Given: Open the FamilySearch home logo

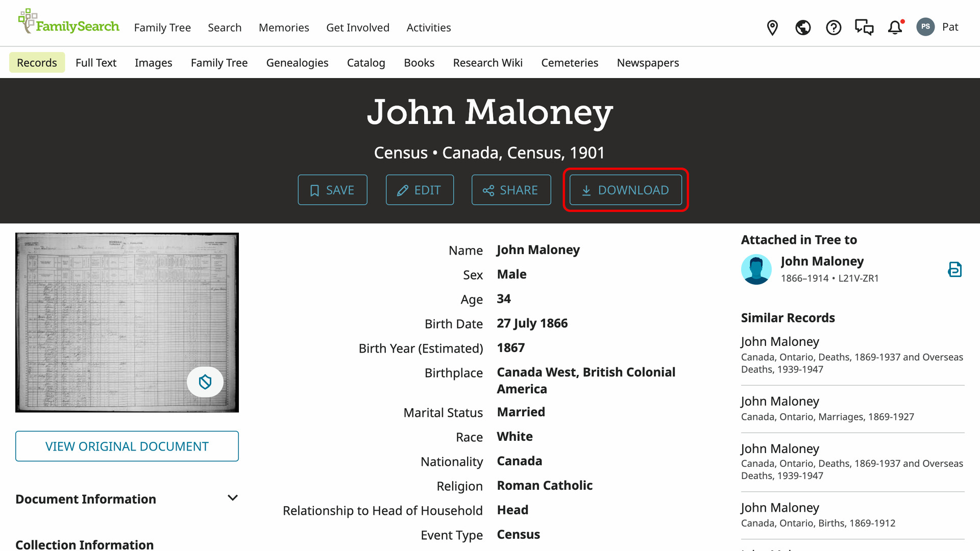Looking at the screenshot, I should tap(68, 21).
